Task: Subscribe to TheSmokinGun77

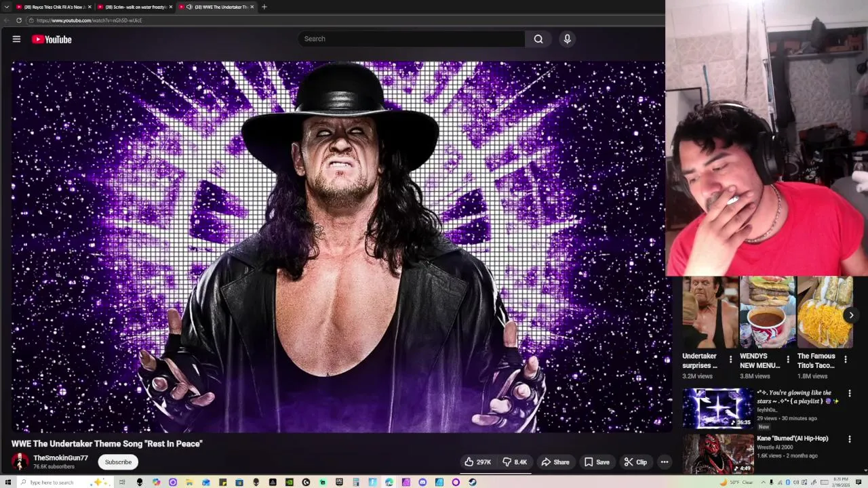Action: 118,462
